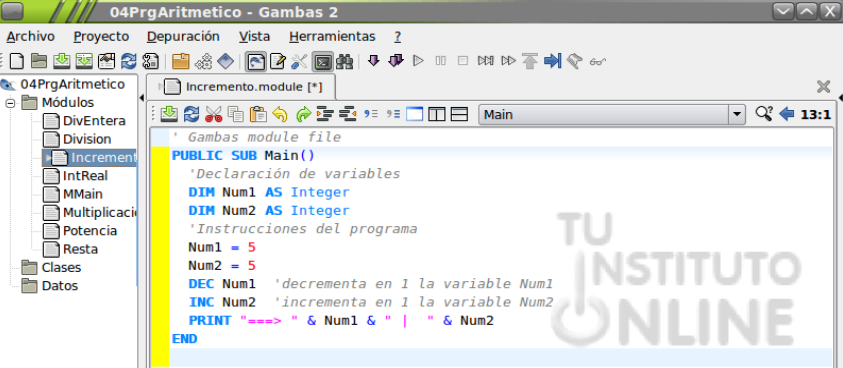
Task: Open a project with the folder icon
Action: tap(39, 61)
